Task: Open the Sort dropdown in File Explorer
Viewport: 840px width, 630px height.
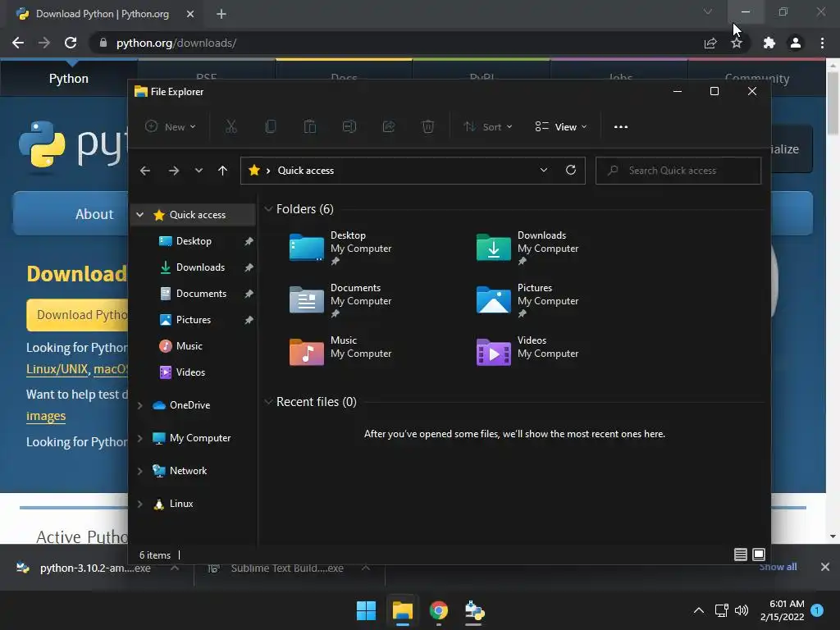Action: click(488, 127)
